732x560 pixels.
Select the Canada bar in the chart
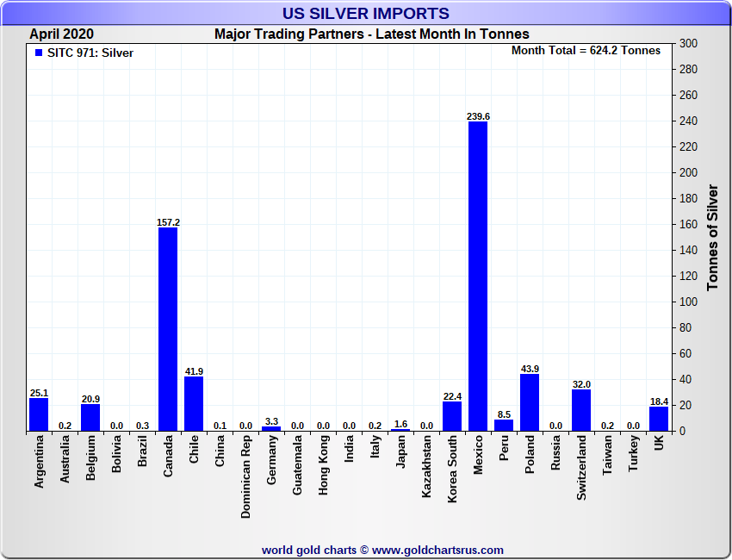click(168, 329)
